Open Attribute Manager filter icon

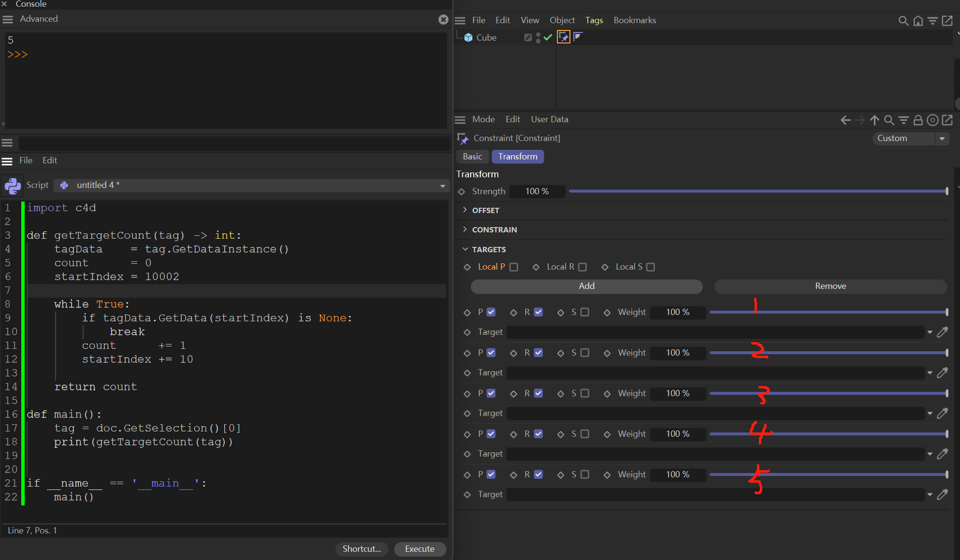coord(903,120)
